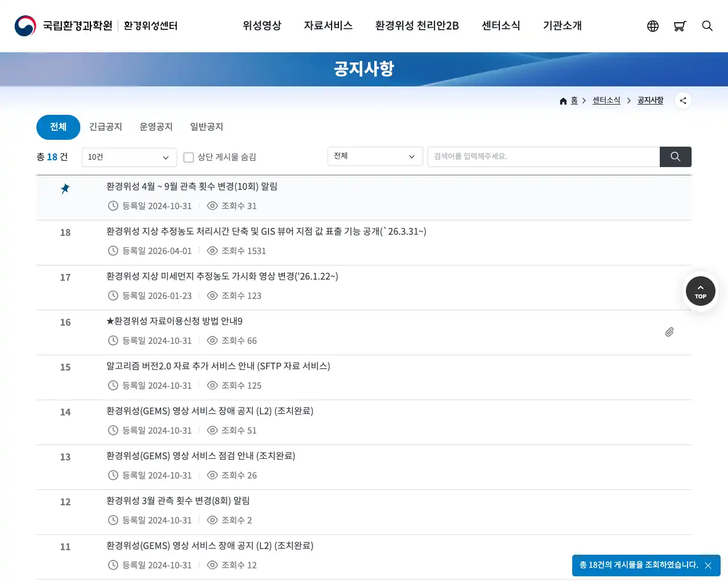Click registration date 2026-01-23
Screen dimensions: 728x582
tap(157, 296)
